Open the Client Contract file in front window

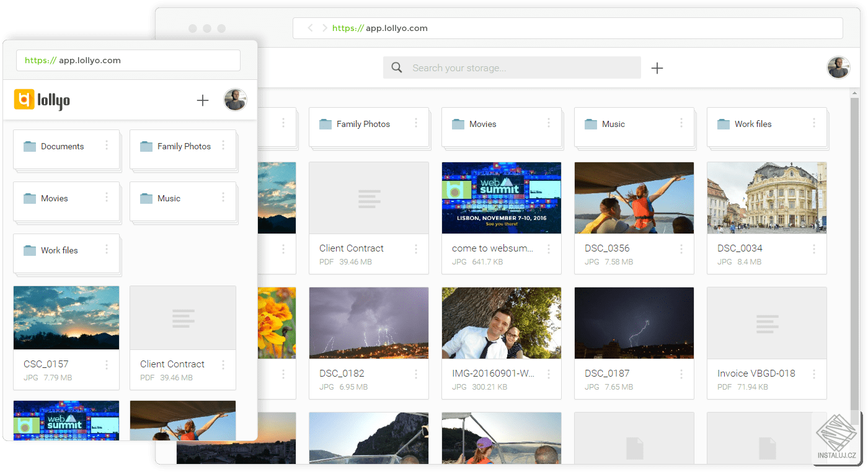click(x=183, y=338)
